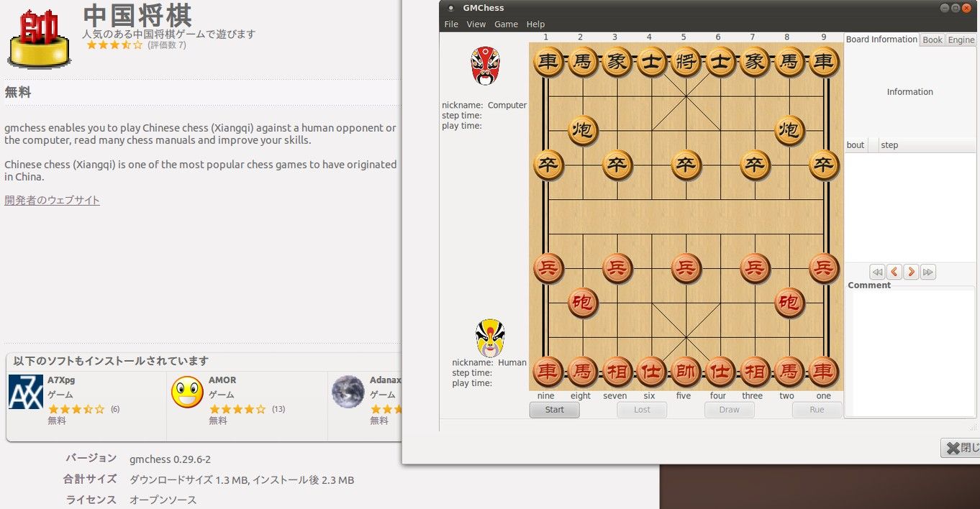980x509 pixels.
Task: Select the black General piece (將) at the top
Action: coord(686,62)
